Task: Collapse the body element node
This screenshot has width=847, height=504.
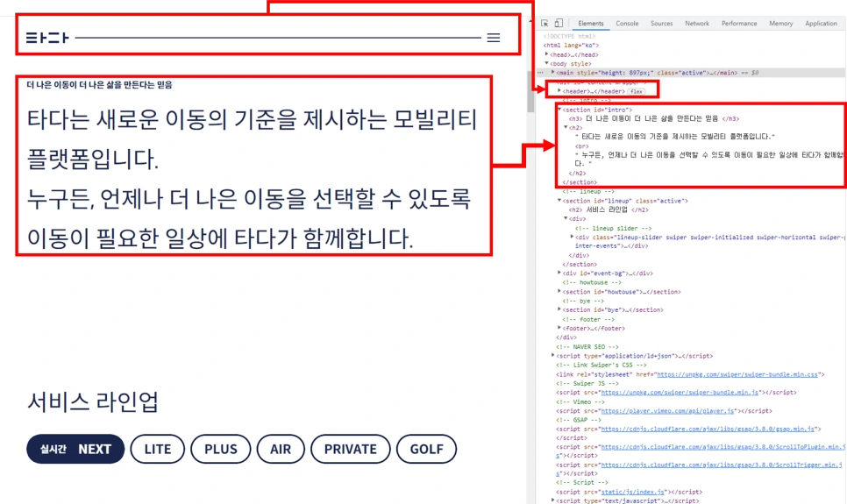Action: (x=546, y=63)
